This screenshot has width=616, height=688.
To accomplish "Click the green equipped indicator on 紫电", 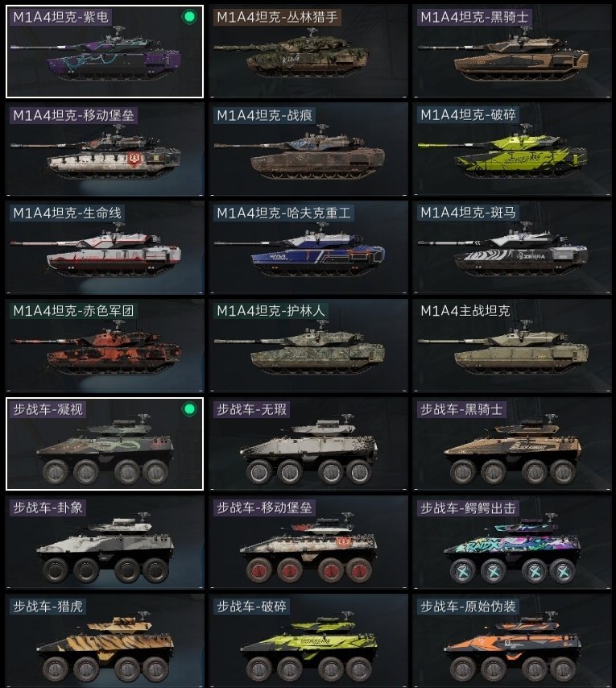I will tap(189, 17).
